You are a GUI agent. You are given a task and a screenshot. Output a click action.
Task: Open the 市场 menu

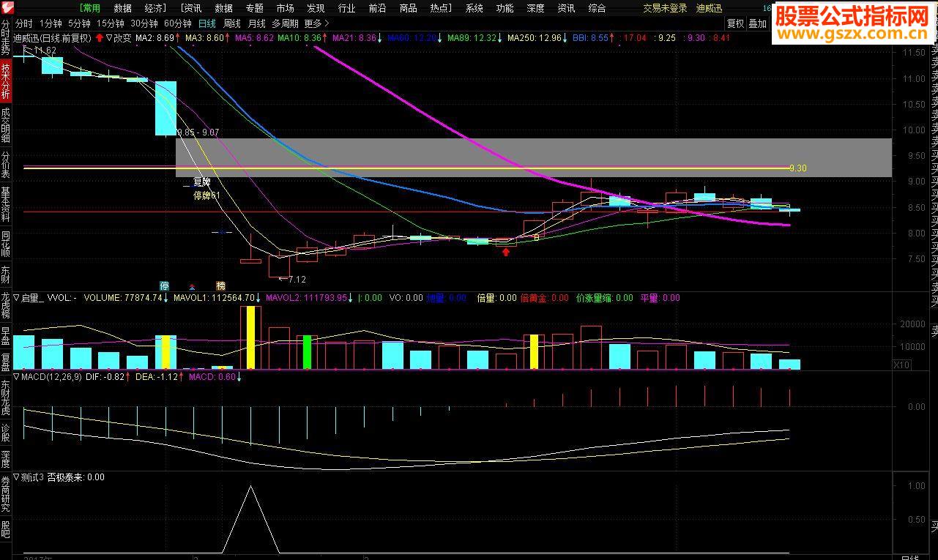point(285,8)
